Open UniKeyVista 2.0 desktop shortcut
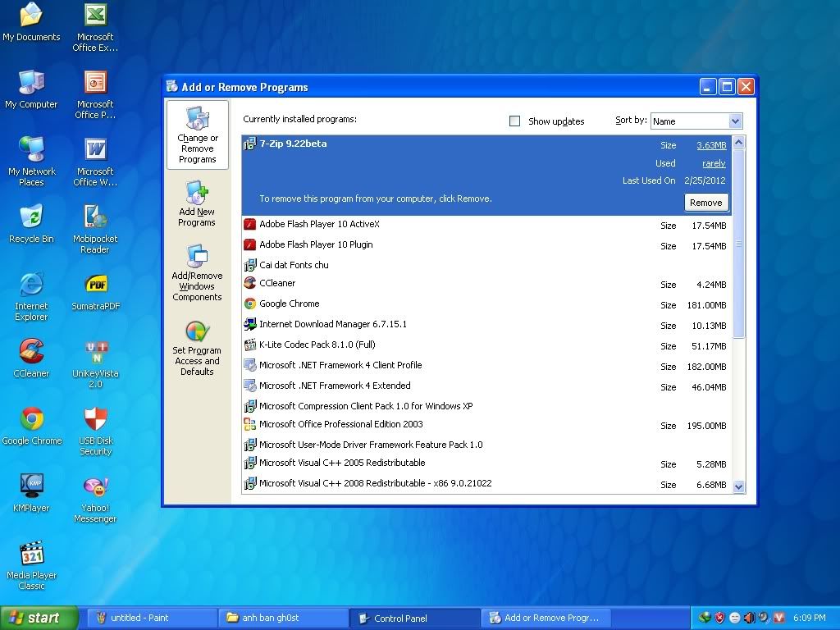Image resolution: width=840 pixels, height=630 pixels. pyautogui.click(x=95, y=363)
